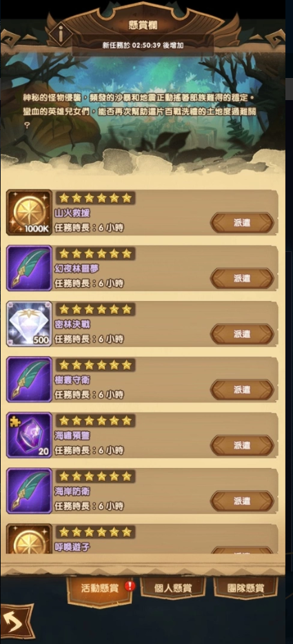Switch to the 團隊懸賞 tab

[x=246, y=587]
